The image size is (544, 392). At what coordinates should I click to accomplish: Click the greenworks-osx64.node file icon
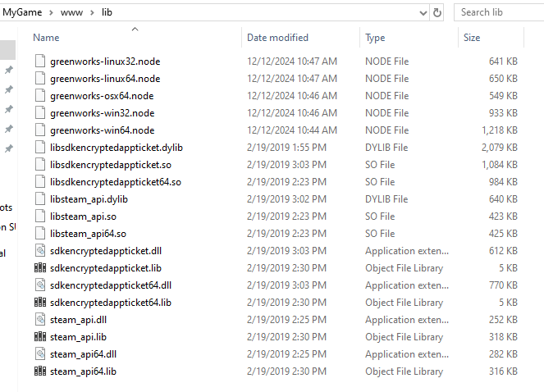pyautogui.click(x=40, y=95)
